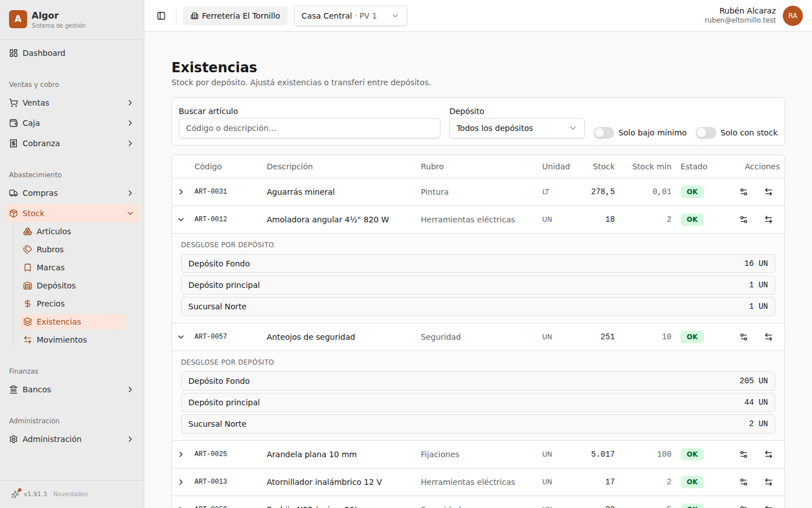The image size is (812, 508).
Task: Open adjust stock icon for Aguarrás mineral
Action: tap(744, 192)
